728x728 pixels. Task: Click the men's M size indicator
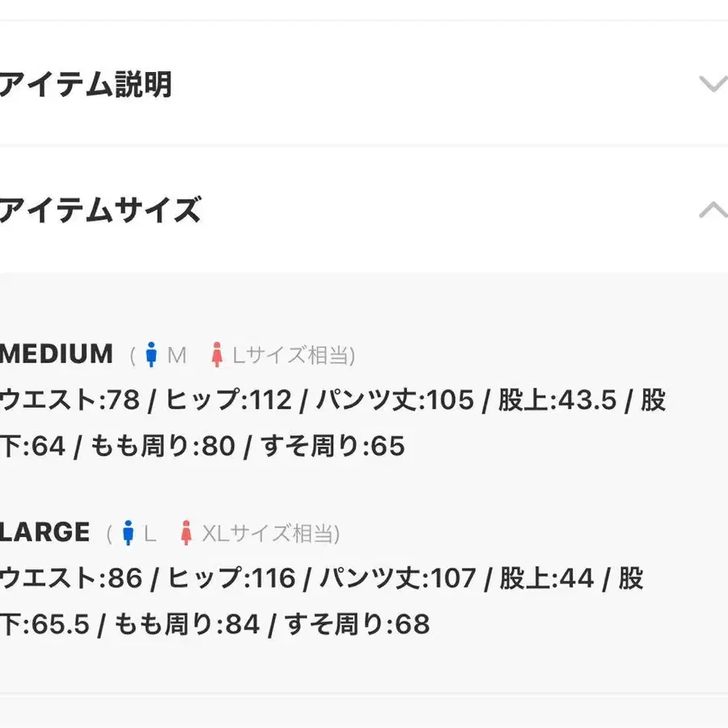tap(176, 356)
